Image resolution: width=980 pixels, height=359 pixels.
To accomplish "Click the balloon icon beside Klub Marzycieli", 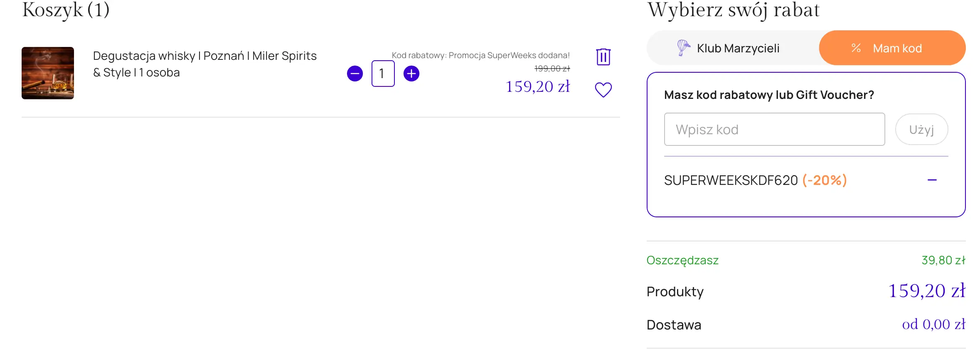I will click(x=683, y=48).
